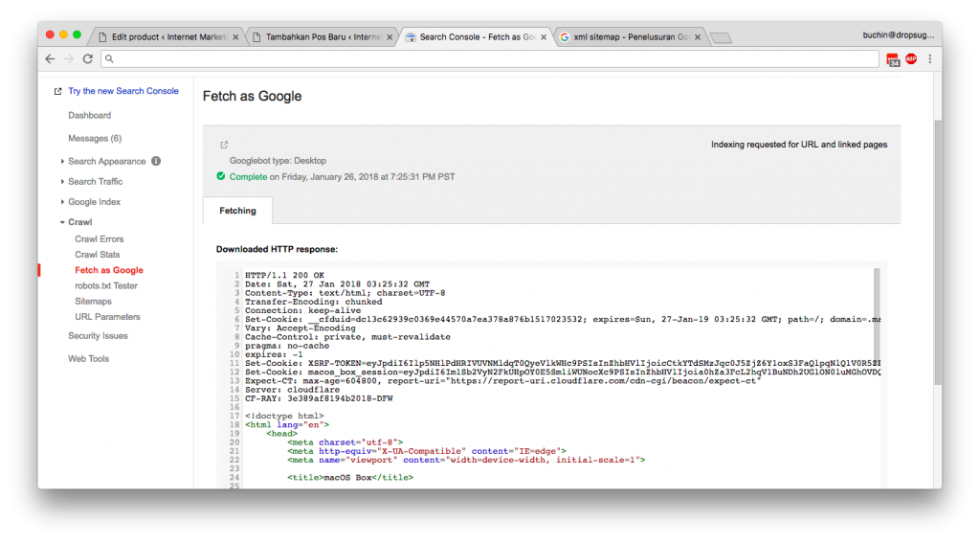Open URL Parameters

(107, 317)
